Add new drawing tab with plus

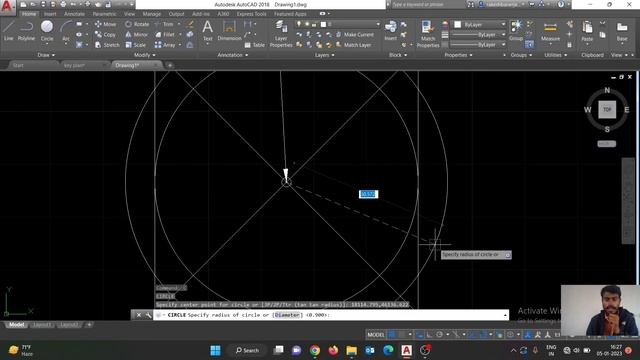[170, 65]
